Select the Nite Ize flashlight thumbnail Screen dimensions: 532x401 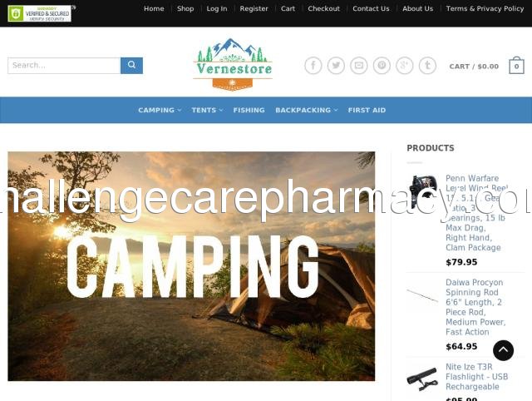pyautogui.click(x=422, y=379)
